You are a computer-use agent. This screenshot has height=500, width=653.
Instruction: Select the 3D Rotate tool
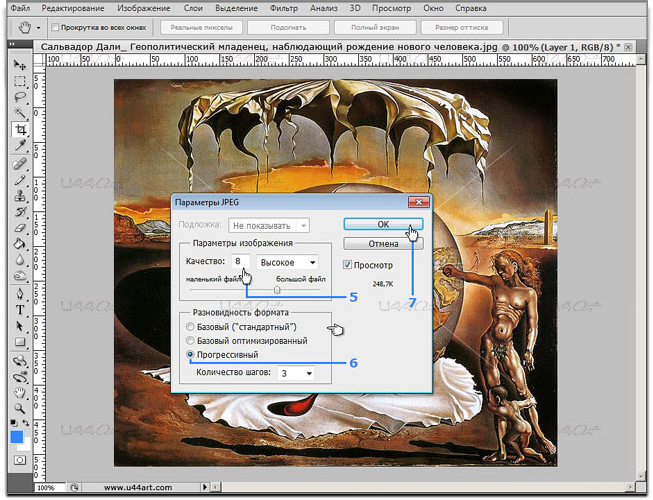pyautogui.click(x=20, y=361)
